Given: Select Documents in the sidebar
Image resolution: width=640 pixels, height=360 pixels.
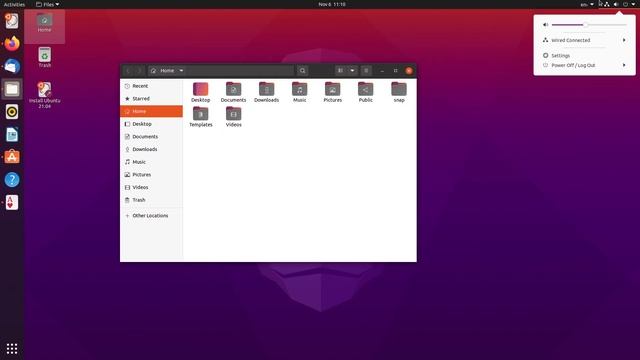Looking at the screenshot, I should point(151,137).
